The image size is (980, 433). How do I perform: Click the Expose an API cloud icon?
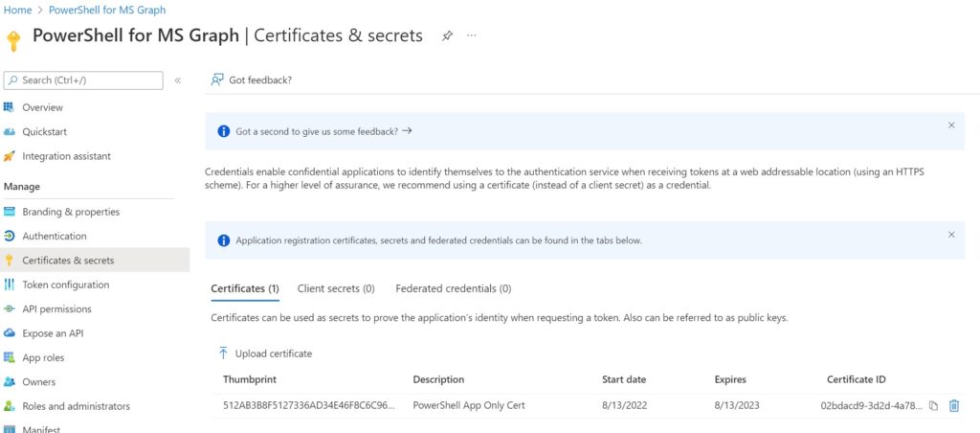tap(9, 333)
